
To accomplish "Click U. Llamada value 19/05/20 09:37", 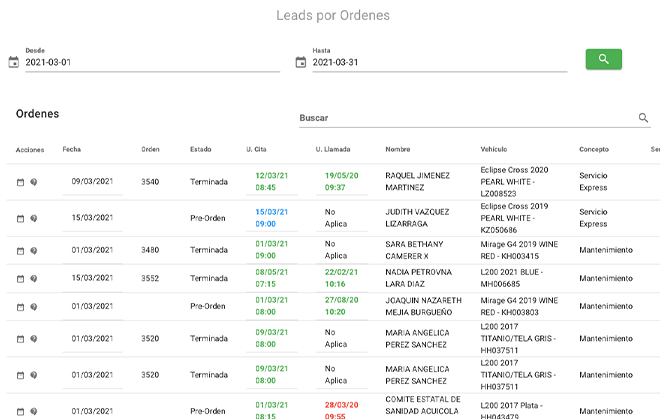I will pyautogui.click(x=341, y=181).
